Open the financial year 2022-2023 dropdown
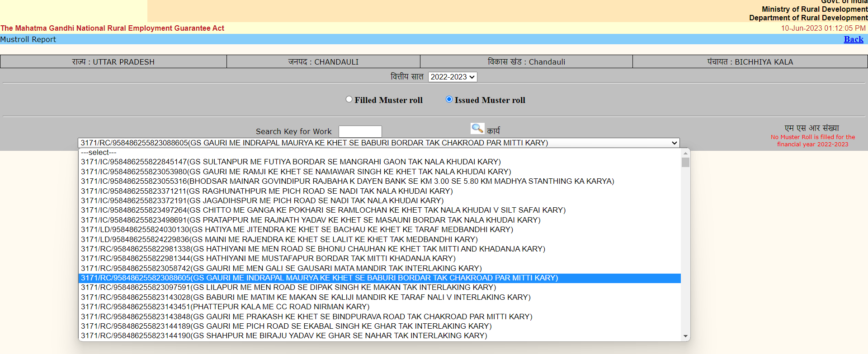The width and height of the screenshot is (868, 354). (453, 77)
